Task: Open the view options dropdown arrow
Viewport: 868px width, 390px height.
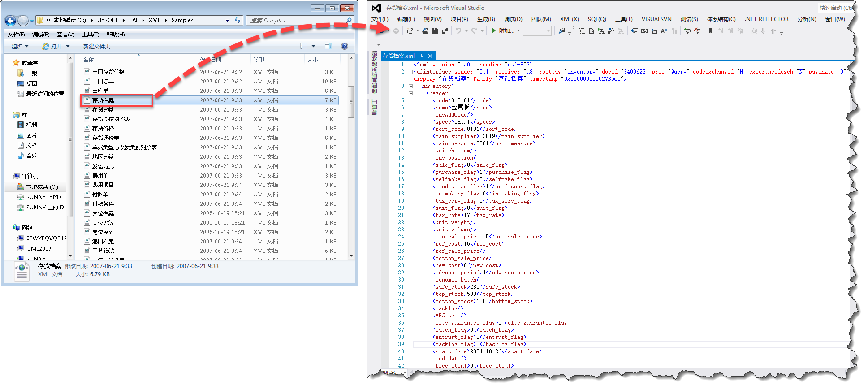Action: coord(313,46)
